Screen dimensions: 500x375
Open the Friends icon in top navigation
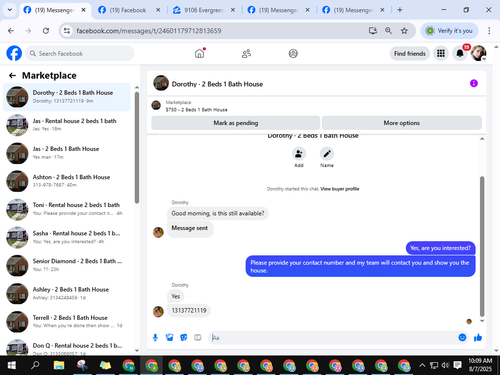[x=246, y=53]
